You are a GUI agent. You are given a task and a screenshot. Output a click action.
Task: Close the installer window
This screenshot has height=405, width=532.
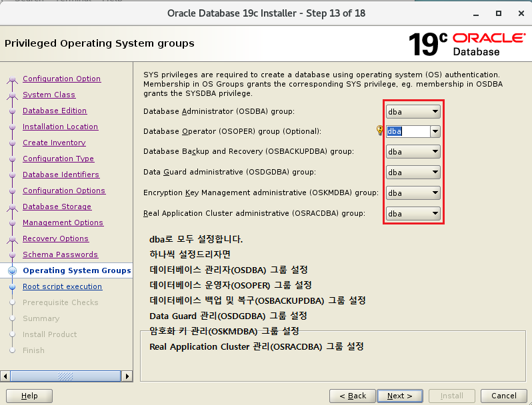pos(521,13)
